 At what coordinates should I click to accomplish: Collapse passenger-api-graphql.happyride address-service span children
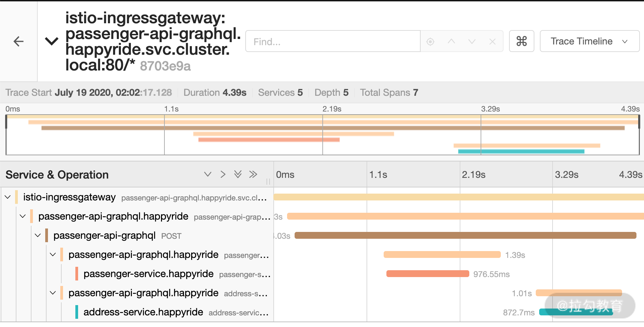point(53,293)
